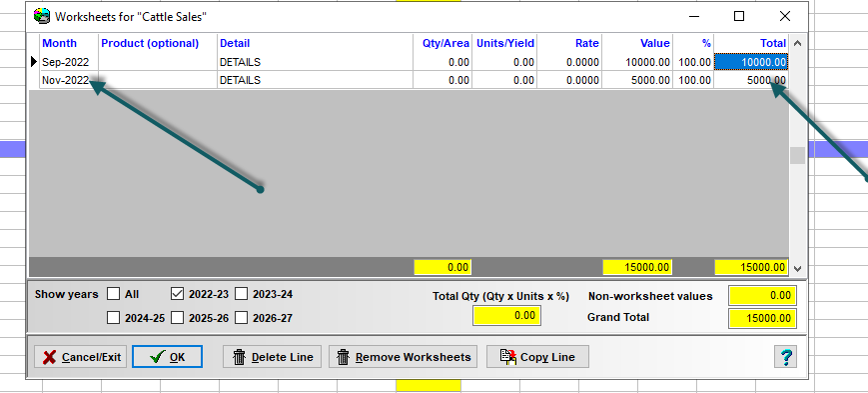The width and height of the screenshot is (868, 393).
Task: Enable the All years checkbox
Action: (x=113, y=294)
